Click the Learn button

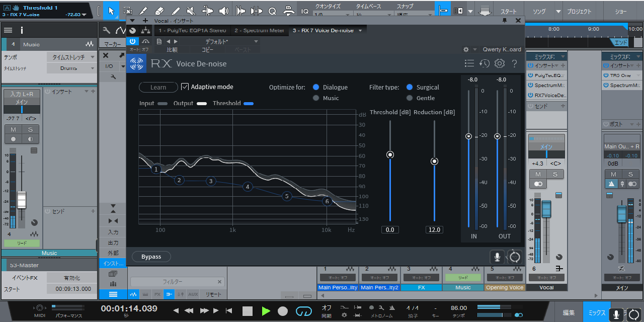[x=158, y=87]
